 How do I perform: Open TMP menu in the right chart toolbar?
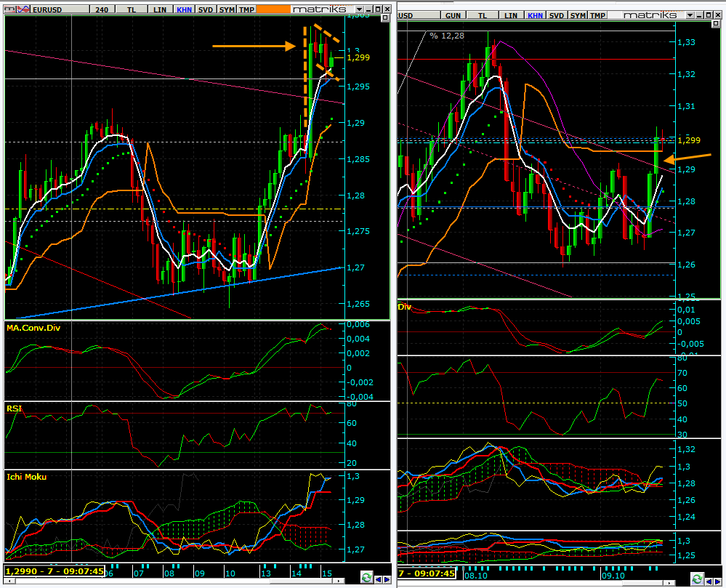coord(597,15)
